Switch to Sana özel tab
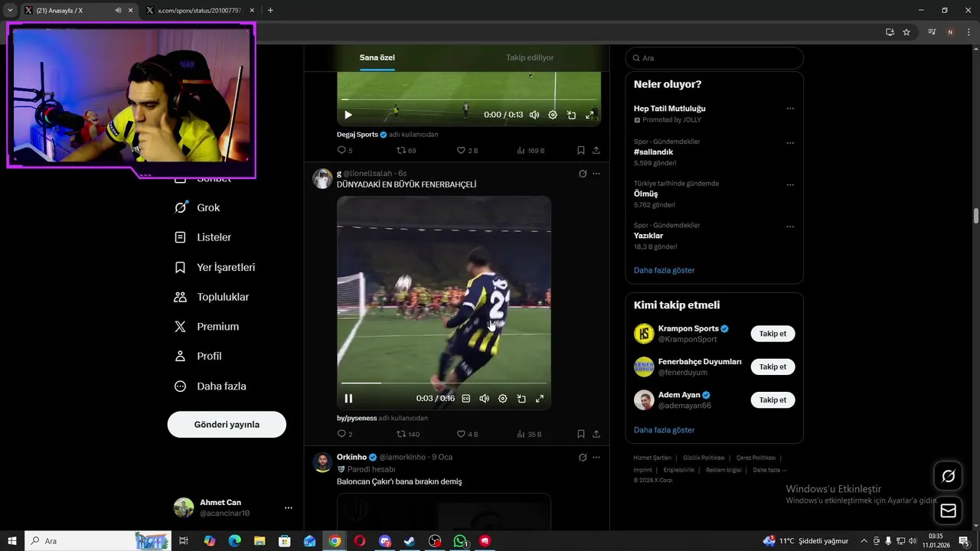The height and width of the screenshot is (551, 980). pos(377,57)
